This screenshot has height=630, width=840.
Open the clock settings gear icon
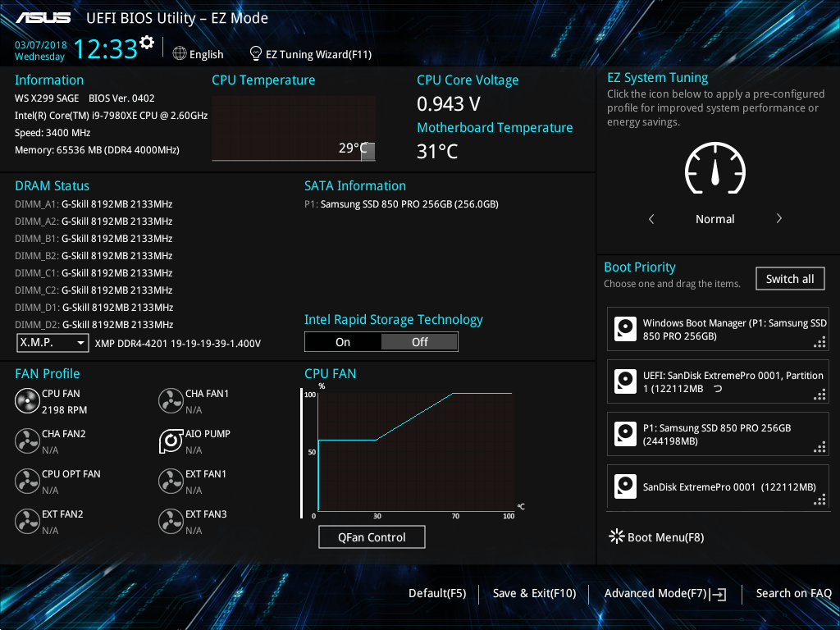pyautogui.click(x=147, y=43)
